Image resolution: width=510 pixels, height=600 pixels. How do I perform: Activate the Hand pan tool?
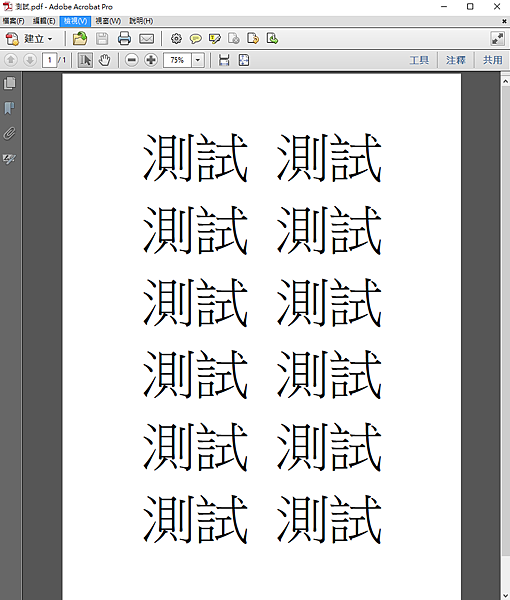104,60
